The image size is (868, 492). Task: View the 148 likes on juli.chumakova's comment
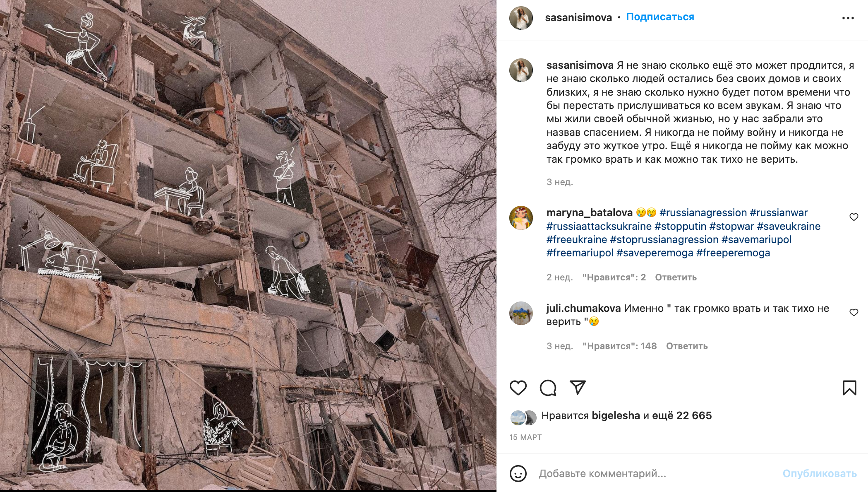pos(619,346)
